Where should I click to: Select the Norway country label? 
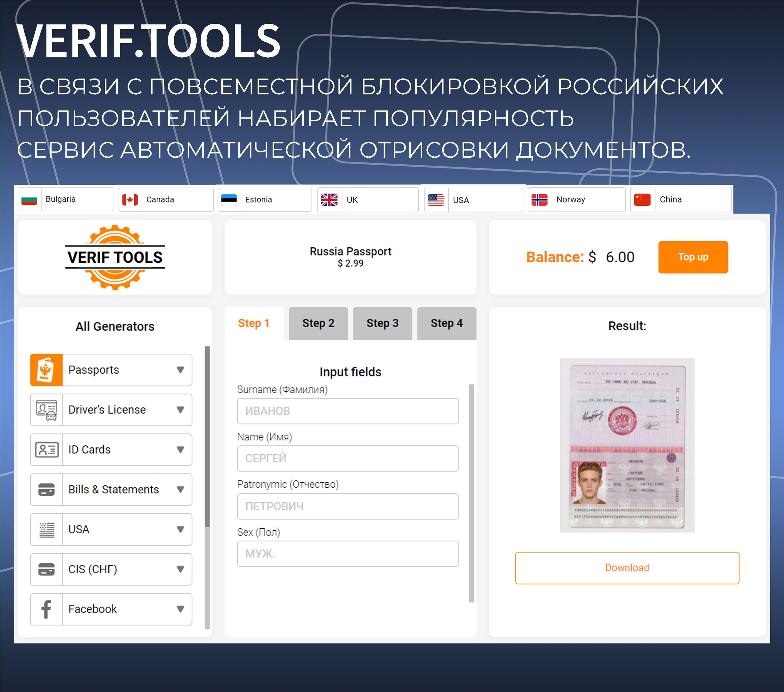(x=571, y=200)
